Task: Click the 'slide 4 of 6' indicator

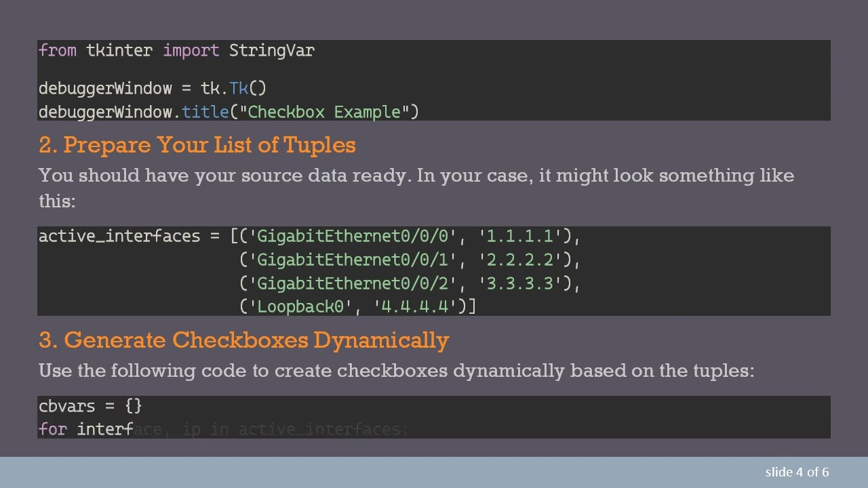Action: 797,472
